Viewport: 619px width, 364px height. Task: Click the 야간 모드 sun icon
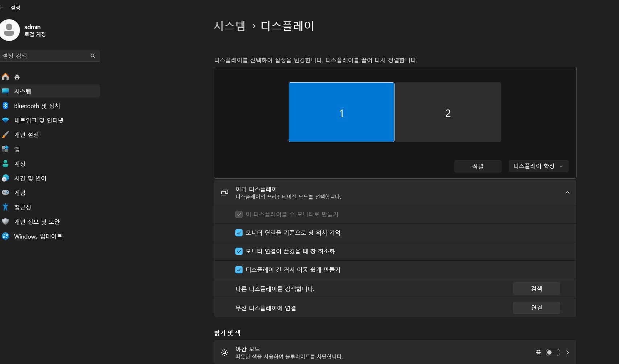224,352
